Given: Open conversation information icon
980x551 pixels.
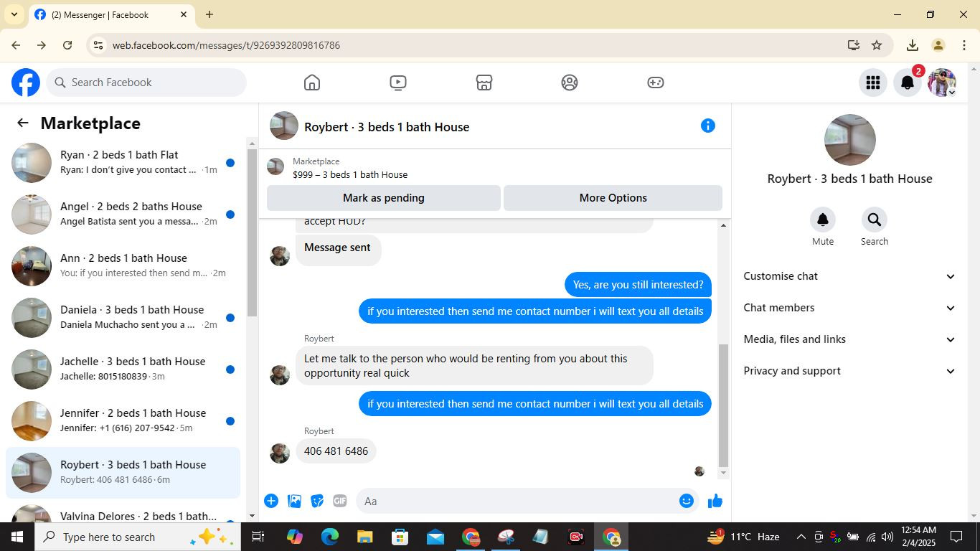Looking at the screenshot, I should pyautogui.click(x=708, y=126).
